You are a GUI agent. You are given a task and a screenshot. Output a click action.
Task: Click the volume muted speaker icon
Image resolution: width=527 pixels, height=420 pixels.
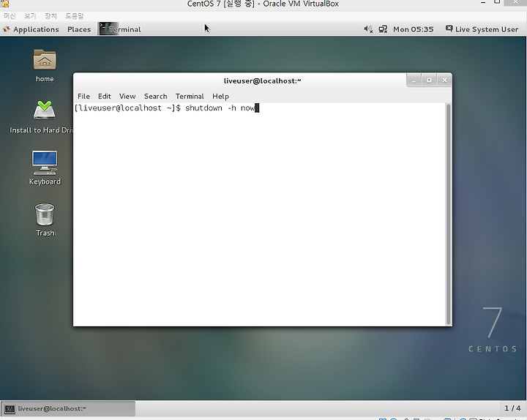[368, 29]
